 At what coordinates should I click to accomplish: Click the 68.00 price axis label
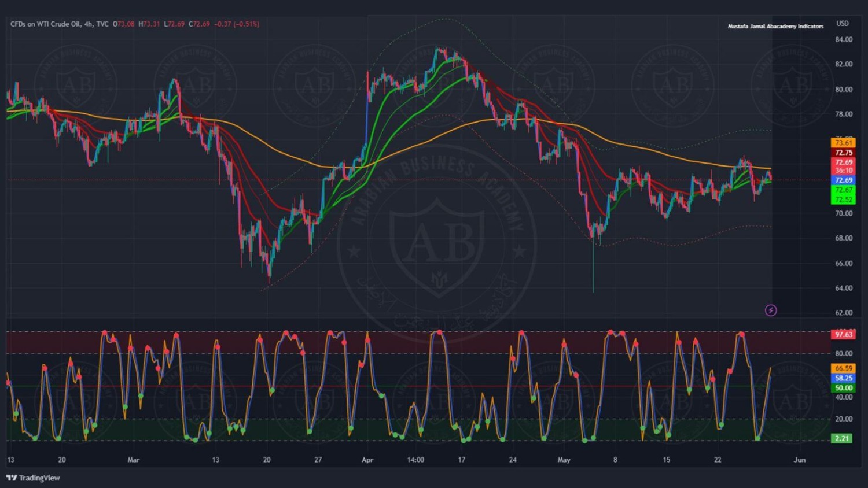[844, 238]
